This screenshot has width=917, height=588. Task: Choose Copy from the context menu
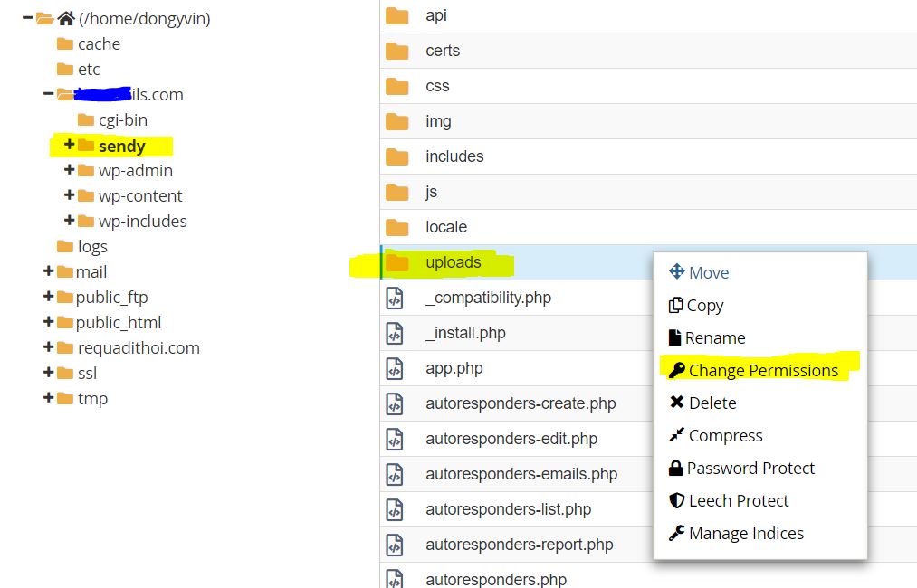[x=704, y=305]
